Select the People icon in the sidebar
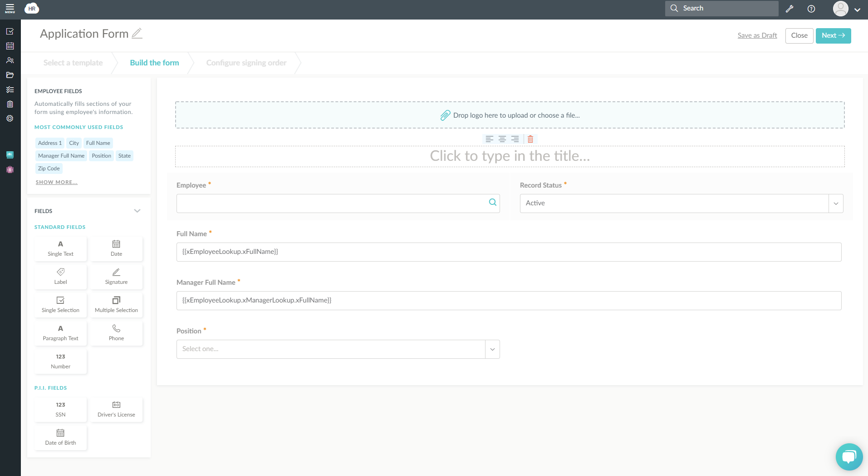This screenshot has height=476, width=868. pos(10,60)
